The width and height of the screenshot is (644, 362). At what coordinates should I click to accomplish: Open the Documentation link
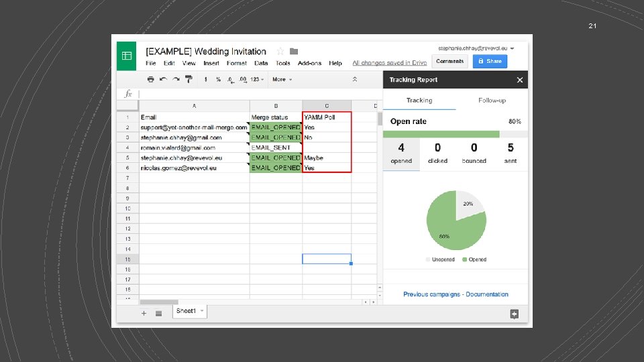point(487,294)
